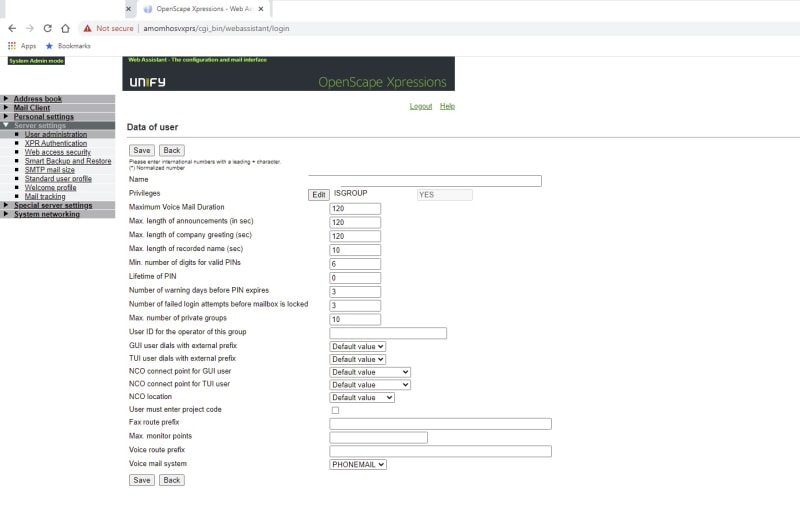This screenshot has width=800, height=506.
Task: Click Max. length of recorded name field
Action: click(x=355, y=250)
